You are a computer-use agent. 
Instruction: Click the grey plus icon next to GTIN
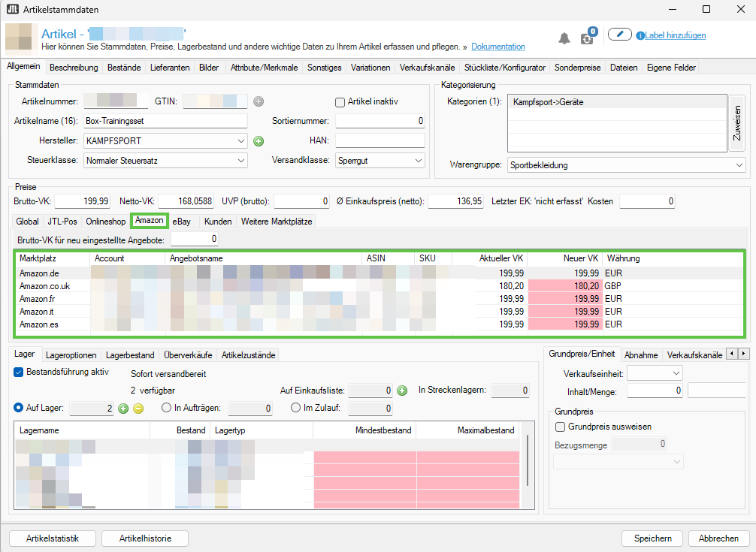pos(259,101)
